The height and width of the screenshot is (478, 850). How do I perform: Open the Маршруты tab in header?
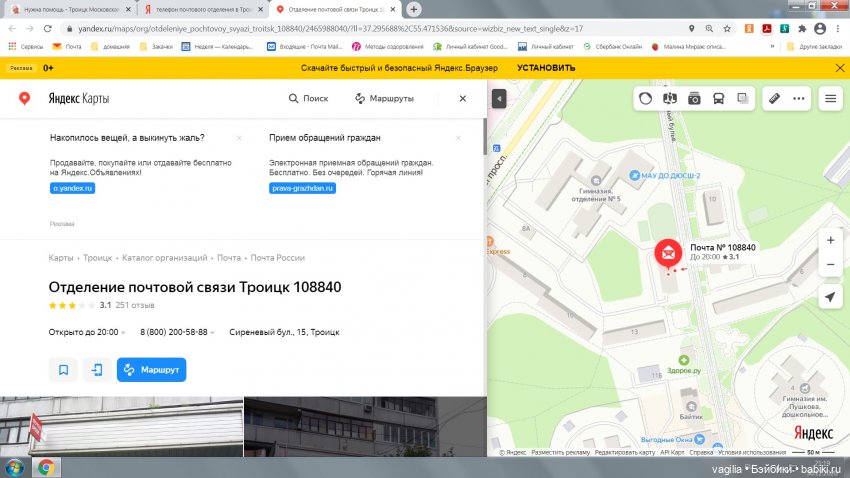[384, 99]
